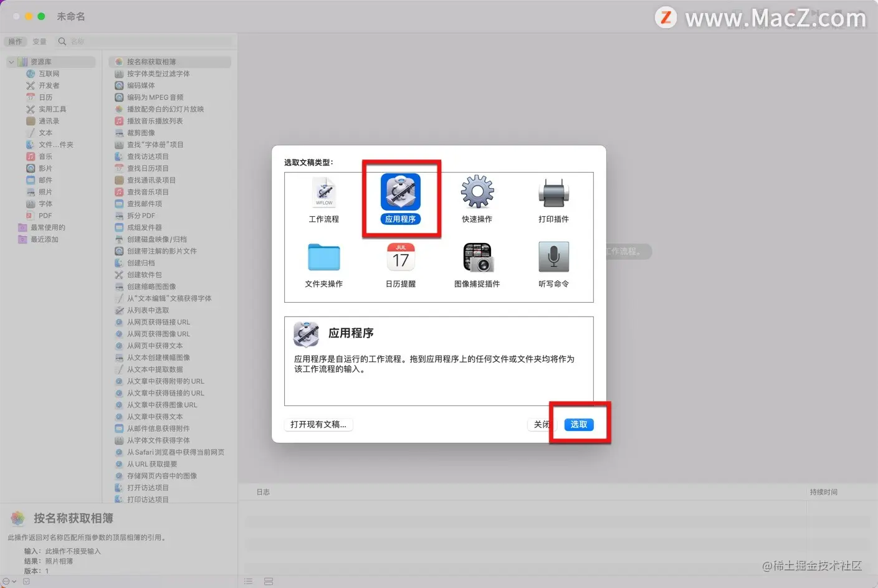Screen dimensions: 878x588
Task: Select the 字体 library category
Action: coord(45,204)
